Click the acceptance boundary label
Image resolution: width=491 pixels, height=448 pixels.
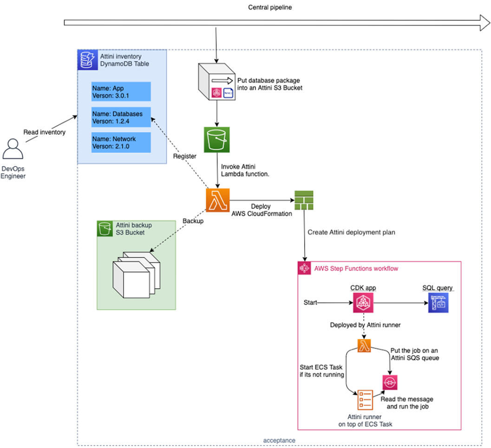click(x=279, y=440)
